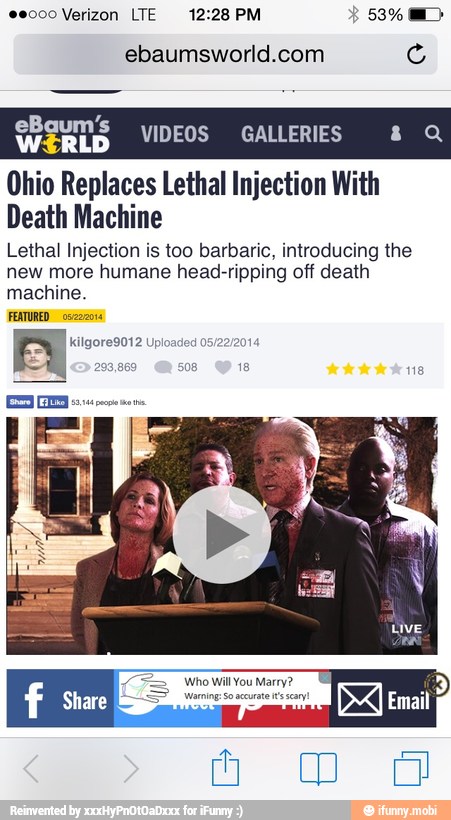Open the GALLERIES menu item
Viewport: 451px width, 820px height.
291,134
